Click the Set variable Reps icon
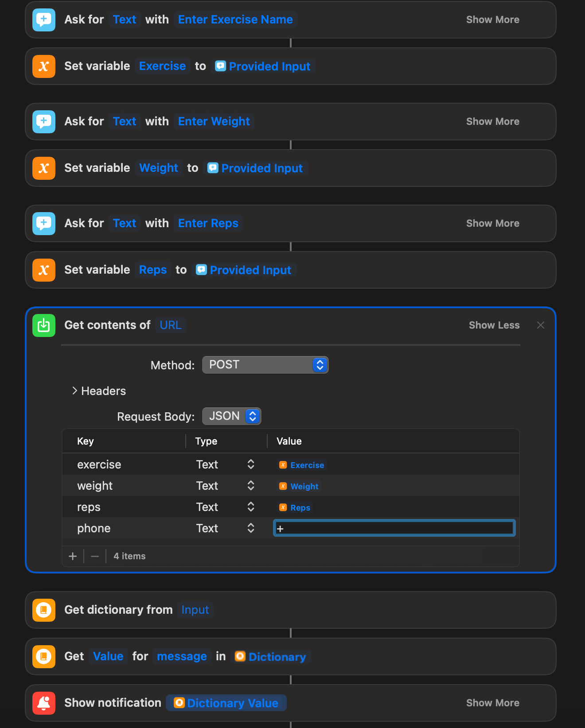The height and width of the screenshot is (728, 585). pyautogui.click(x=44, y=270)
